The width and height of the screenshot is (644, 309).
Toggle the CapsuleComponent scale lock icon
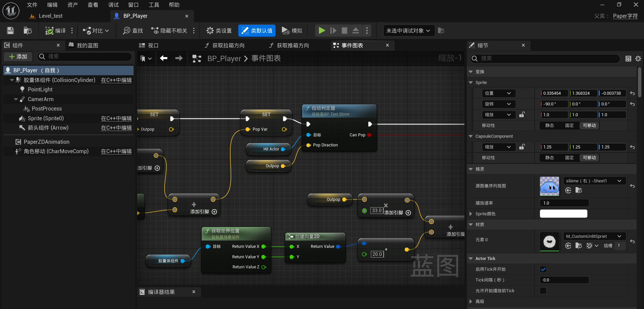pos(522,147)
